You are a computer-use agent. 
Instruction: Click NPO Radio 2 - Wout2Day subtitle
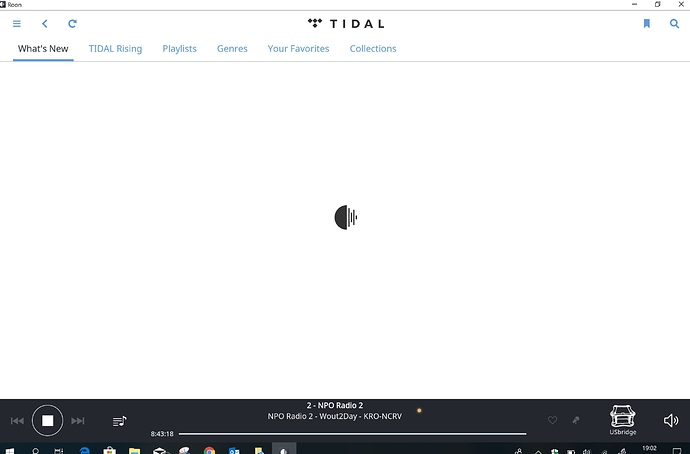334,416
